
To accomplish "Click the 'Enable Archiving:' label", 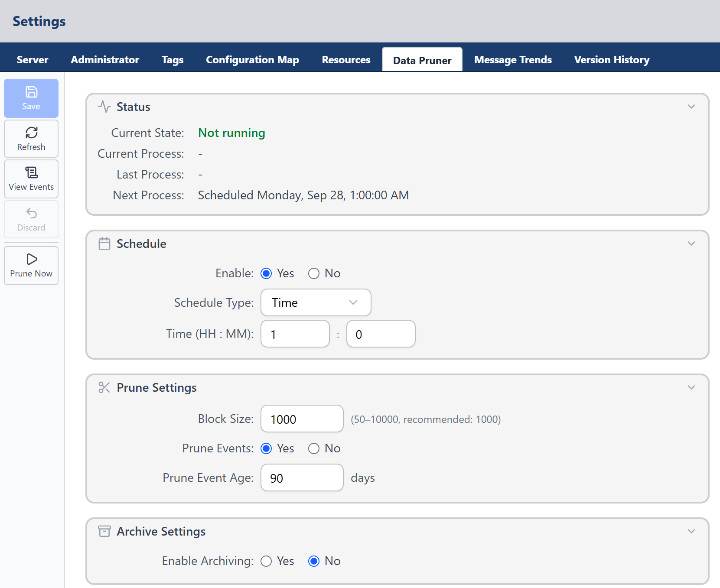I will click(x=208, y=561).
